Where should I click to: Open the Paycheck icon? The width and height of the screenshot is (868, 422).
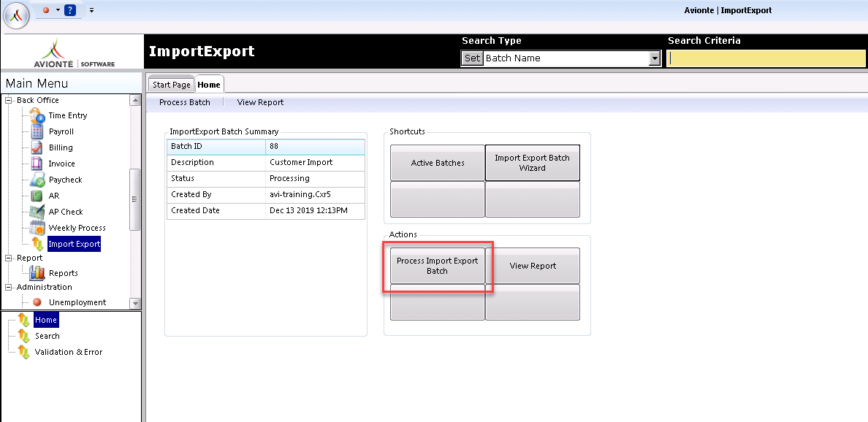[x=37, y=180]
